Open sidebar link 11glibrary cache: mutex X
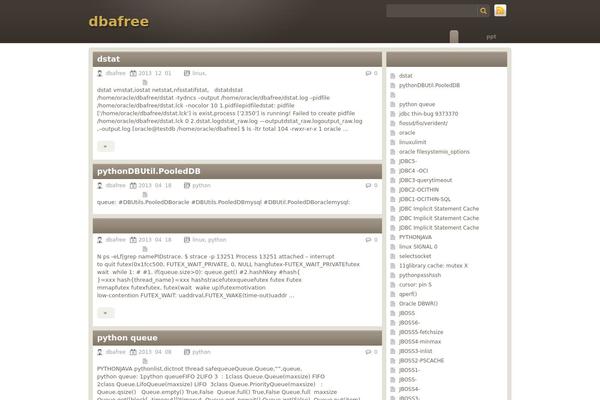 (433, 265)
